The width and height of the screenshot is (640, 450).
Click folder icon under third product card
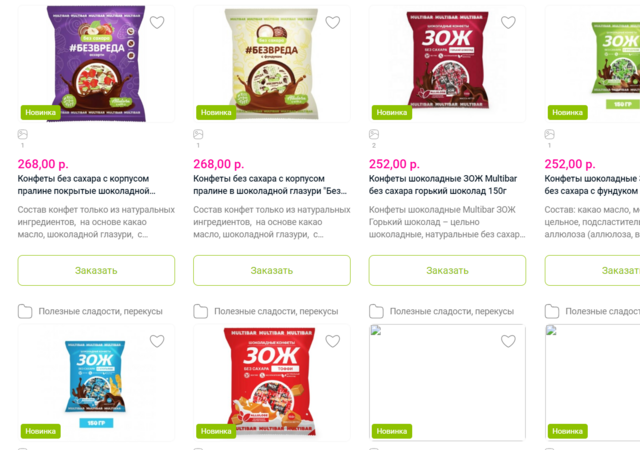click(376, 311)
